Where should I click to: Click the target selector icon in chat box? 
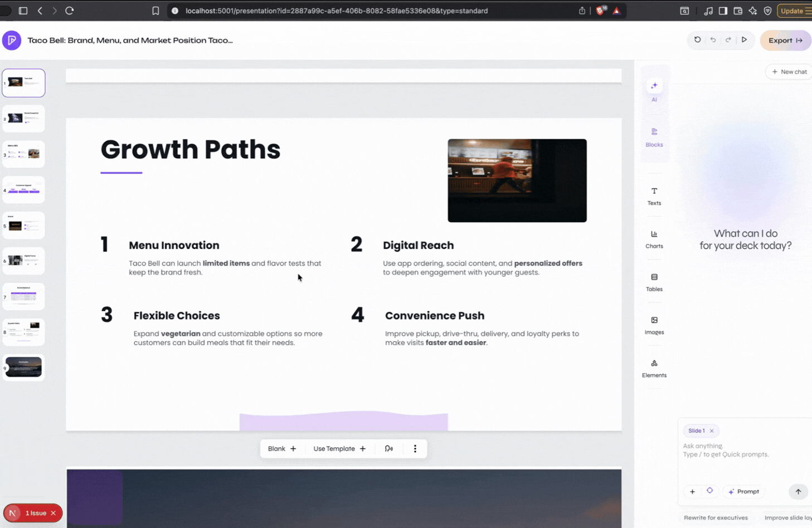(709, 491)
